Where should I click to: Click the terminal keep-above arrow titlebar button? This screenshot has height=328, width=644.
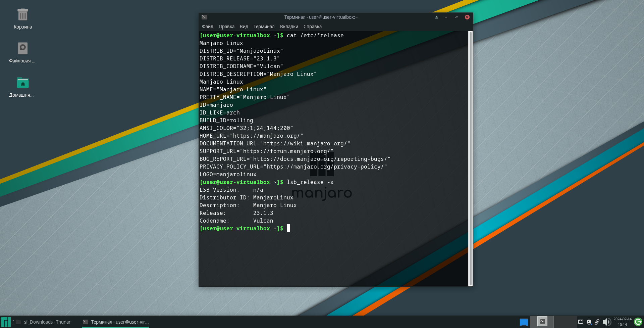(x=436, y=17)
